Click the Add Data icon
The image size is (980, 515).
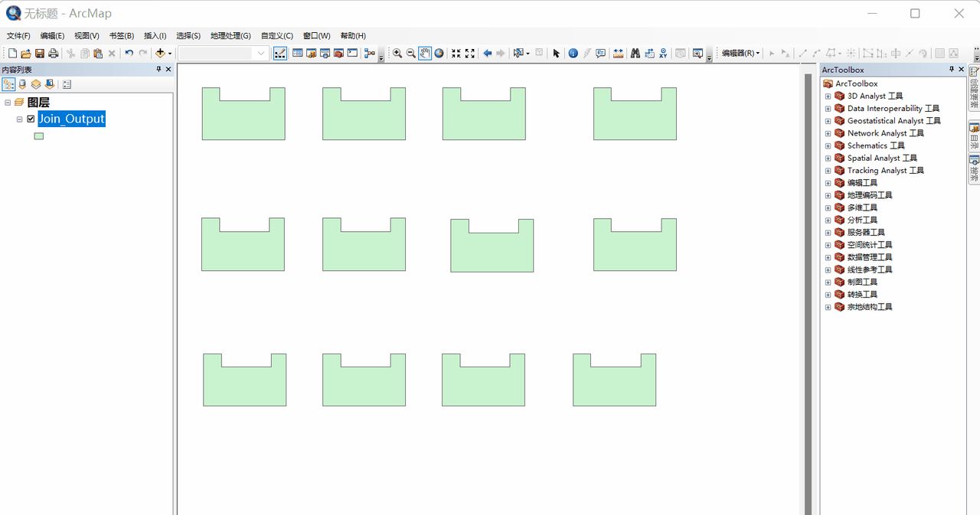pos(160,54)
